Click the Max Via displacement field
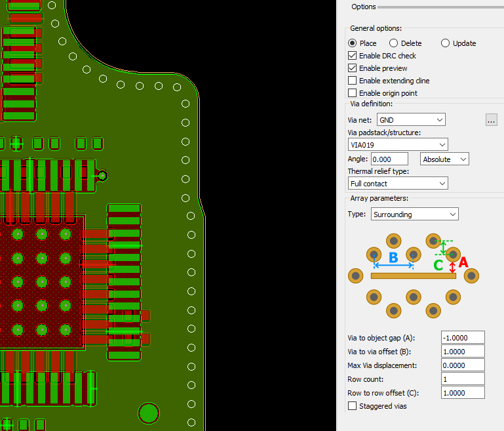 (463, 365)
